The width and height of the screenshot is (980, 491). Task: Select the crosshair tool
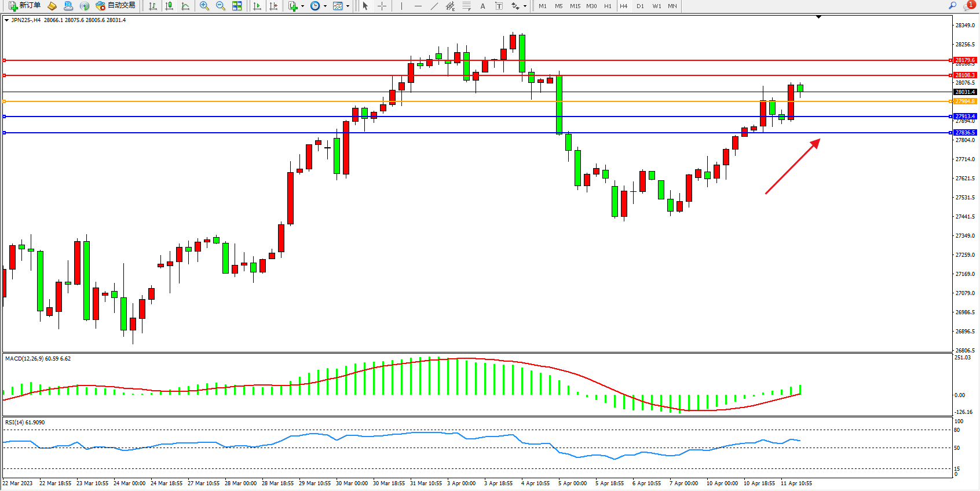pyautogui.click(x=382, y=6)
